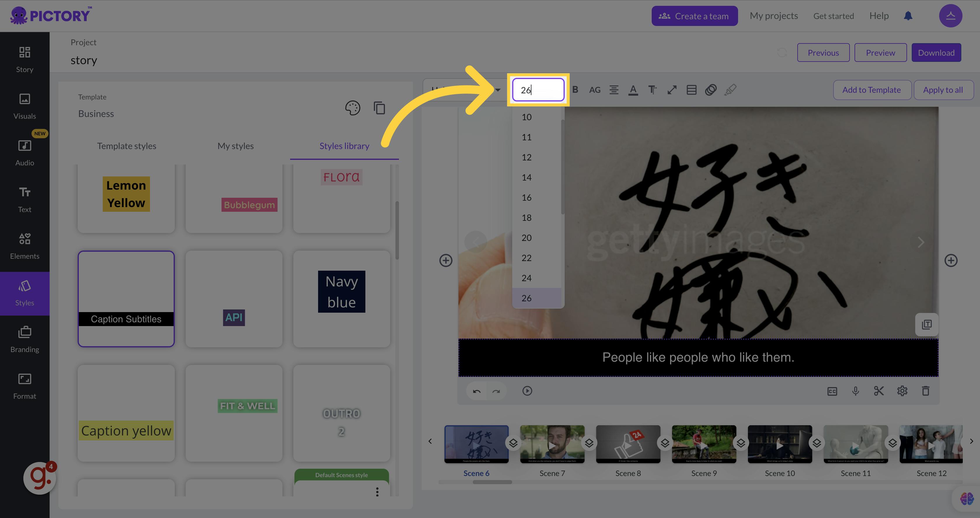Change text case with AG icon
The width and height of the screenshot is (980, 518).
click(x=594, y=90)
